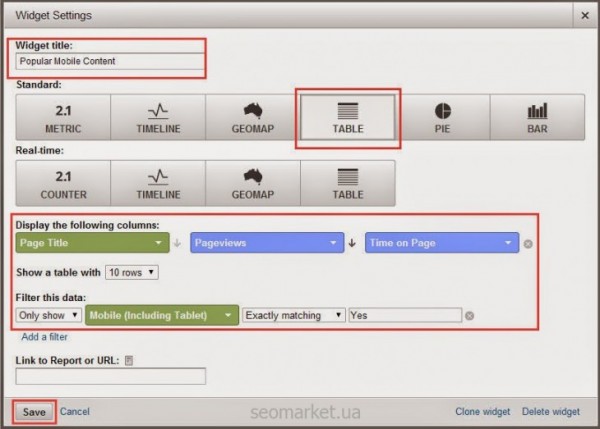Select the Standard GEOMAP widget type
This screenshot has width=600, height=429.
tap(253, 117)
